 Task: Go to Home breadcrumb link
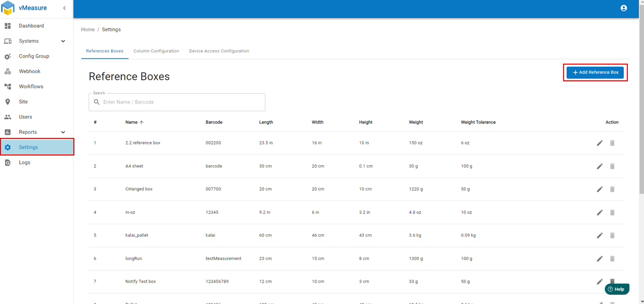click(x=88, y=29)
